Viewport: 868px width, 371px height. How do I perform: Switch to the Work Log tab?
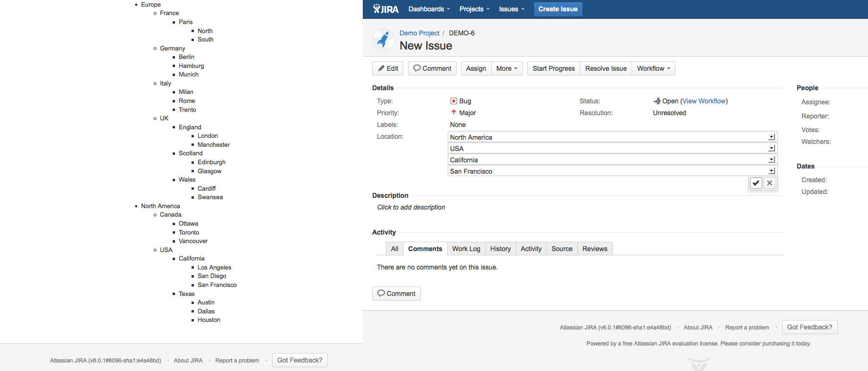point(466,249)
